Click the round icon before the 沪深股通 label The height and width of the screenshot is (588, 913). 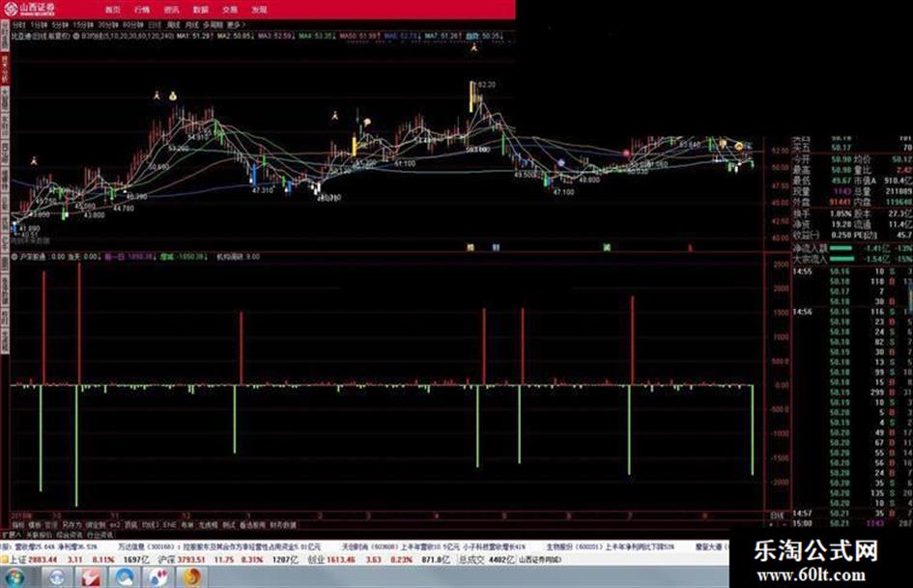[14, 256]
